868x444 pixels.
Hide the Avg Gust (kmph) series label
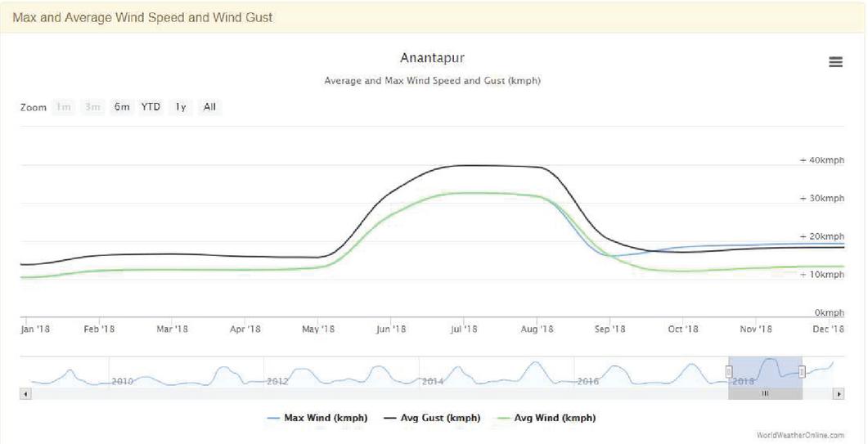tap(440, 419)
